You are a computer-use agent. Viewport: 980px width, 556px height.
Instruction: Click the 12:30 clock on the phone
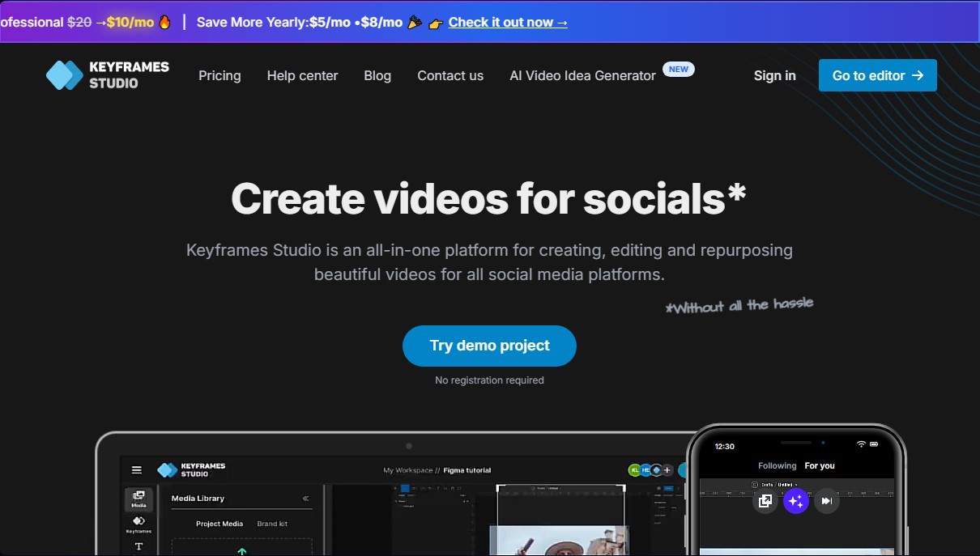(724, 446)
